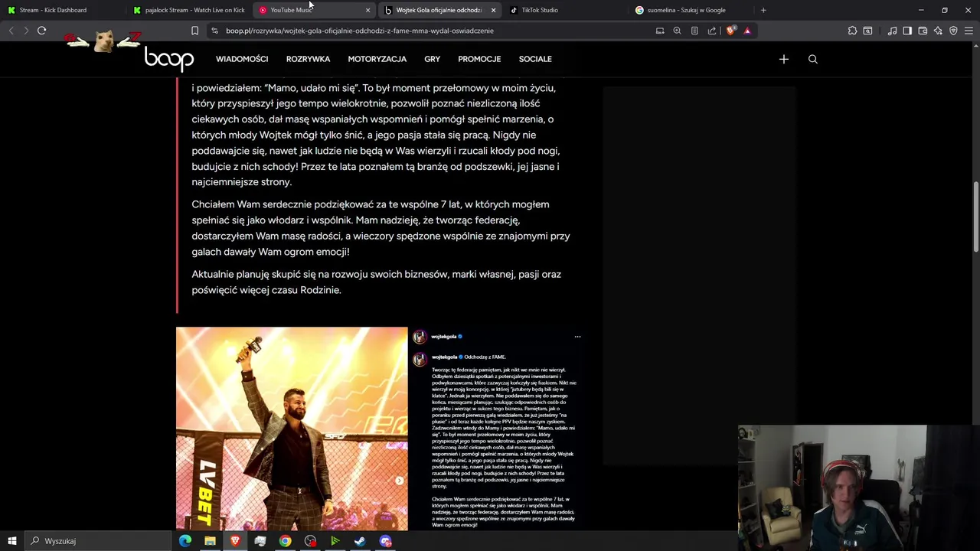Bookmark this page with bookmark icon
Screen dimensions: 980x551
(x=194, y=31)
